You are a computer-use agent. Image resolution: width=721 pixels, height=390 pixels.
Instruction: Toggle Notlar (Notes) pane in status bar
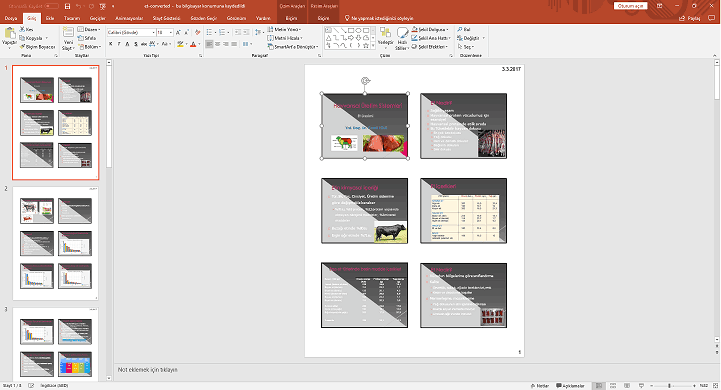(x=539, y=385)
